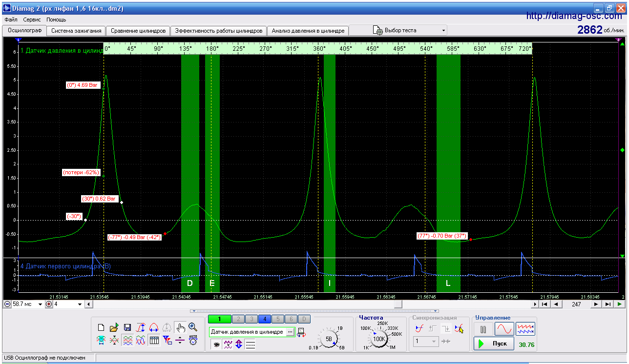Save the oscillogram with floppy icon
Screen dimensions: 629x364
point(127,327)
